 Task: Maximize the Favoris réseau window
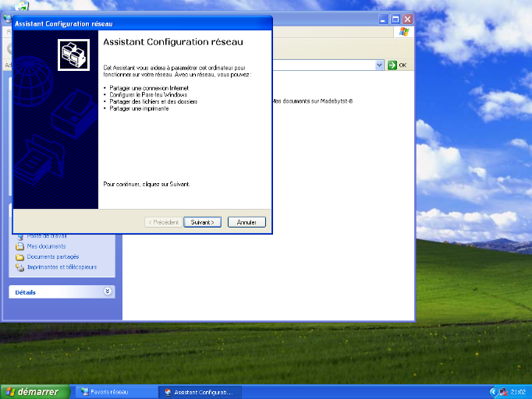tap(395, 19)
